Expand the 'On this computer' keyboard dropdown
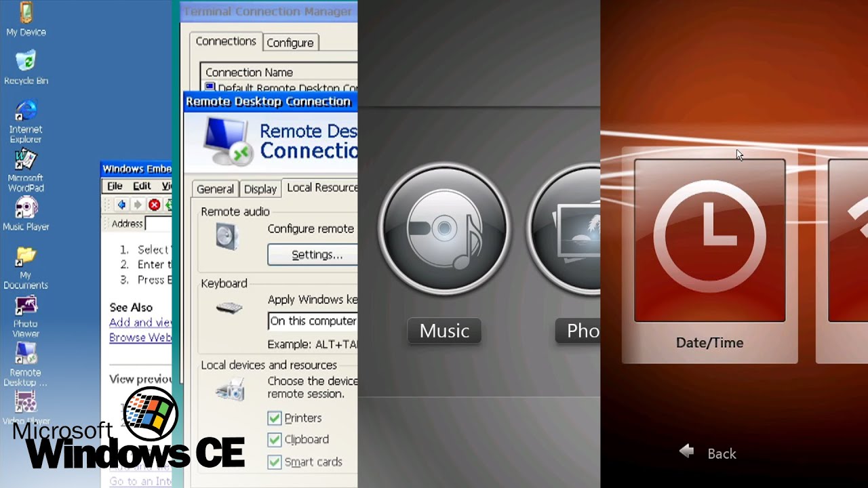Screen dimensions: 868x488 click(313, 321)
